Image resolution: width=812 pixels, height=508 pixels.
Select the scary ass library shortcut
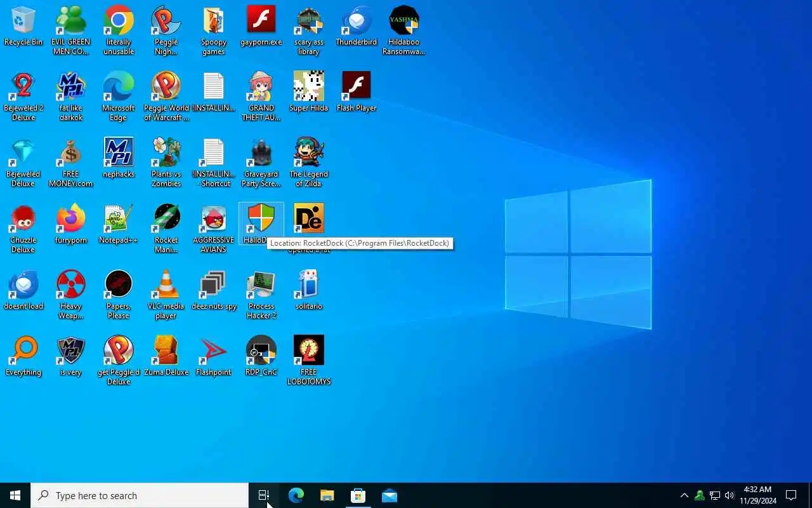tap(309, 30)
